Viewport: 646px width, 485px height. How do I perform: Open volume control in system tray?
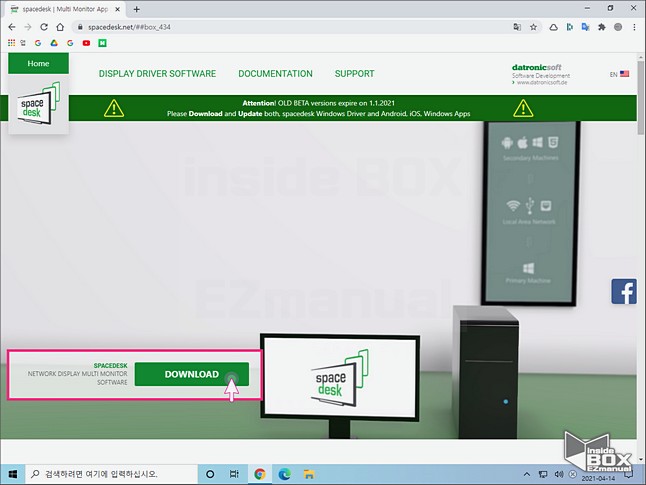[x=559, y=474]
